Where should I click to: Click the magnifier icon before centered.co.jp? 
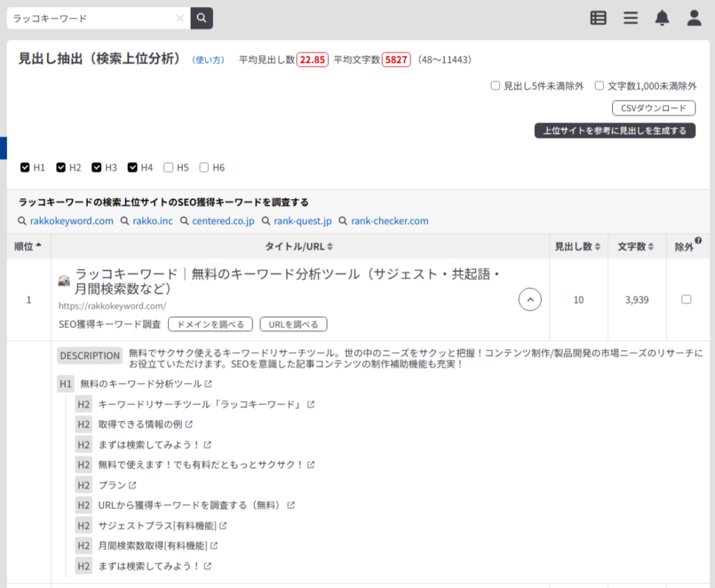(184, 221)
